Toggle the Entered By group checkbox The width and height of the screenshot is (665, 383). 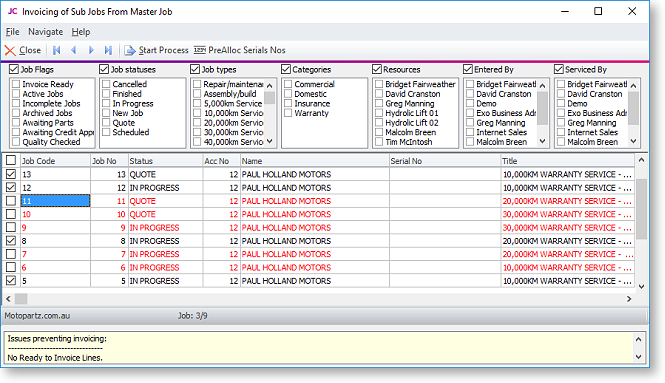tap(468, 69)
